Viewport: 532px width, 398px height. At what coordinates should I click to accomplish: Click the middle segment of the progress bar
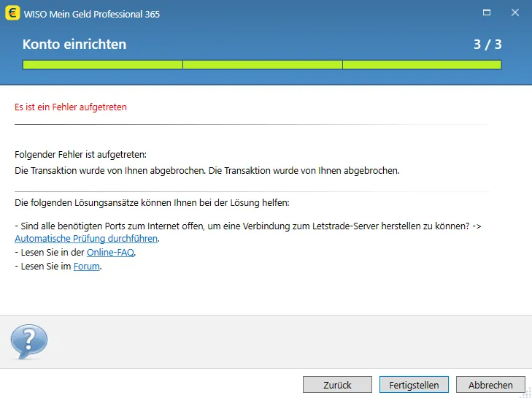[x=262, y=65]
